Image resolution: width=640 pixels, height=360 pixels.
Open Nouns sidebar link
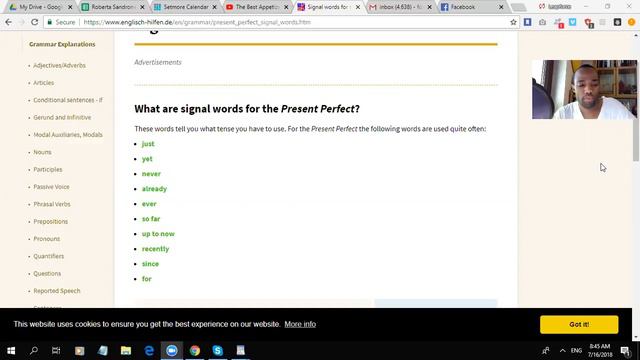42,152
